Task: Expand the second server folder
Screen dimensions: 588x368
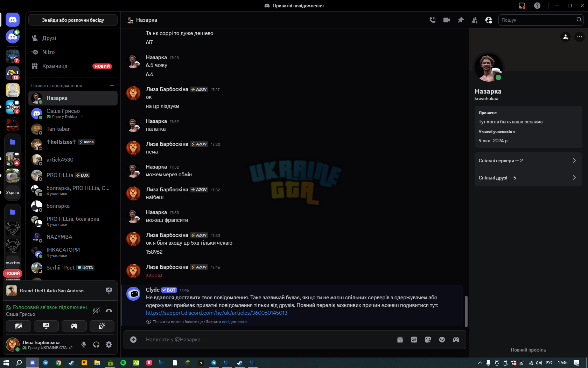Action: coord(13,212)
